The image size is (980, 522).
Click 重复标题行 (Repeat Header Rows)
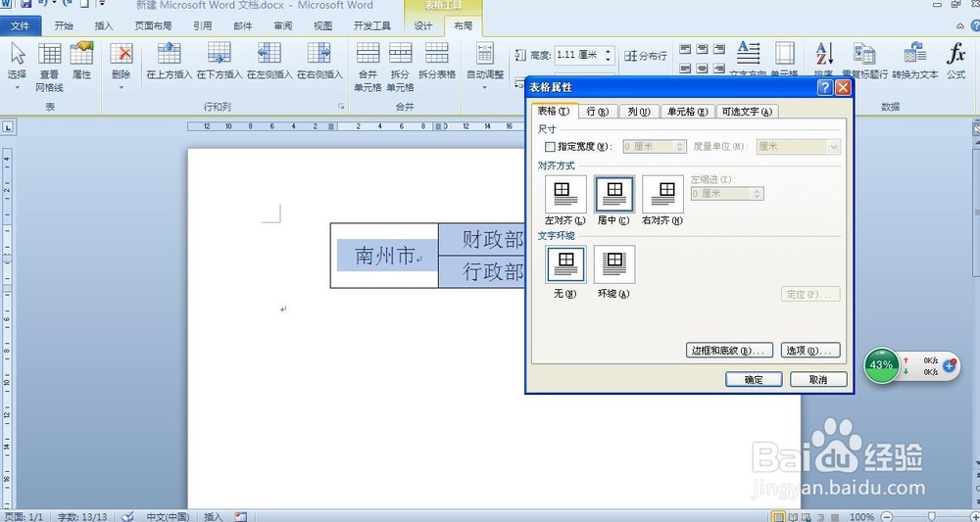point(864,60)
